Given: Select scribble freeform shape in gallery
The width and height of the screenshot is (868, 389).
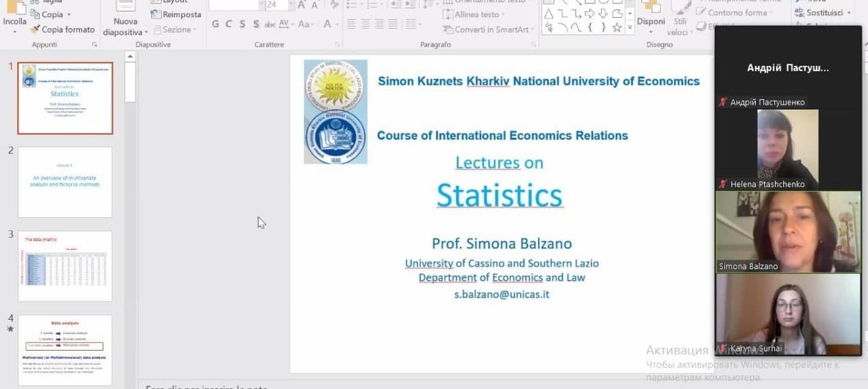Looking at the screenshot, I should click(x=549, y=27).
